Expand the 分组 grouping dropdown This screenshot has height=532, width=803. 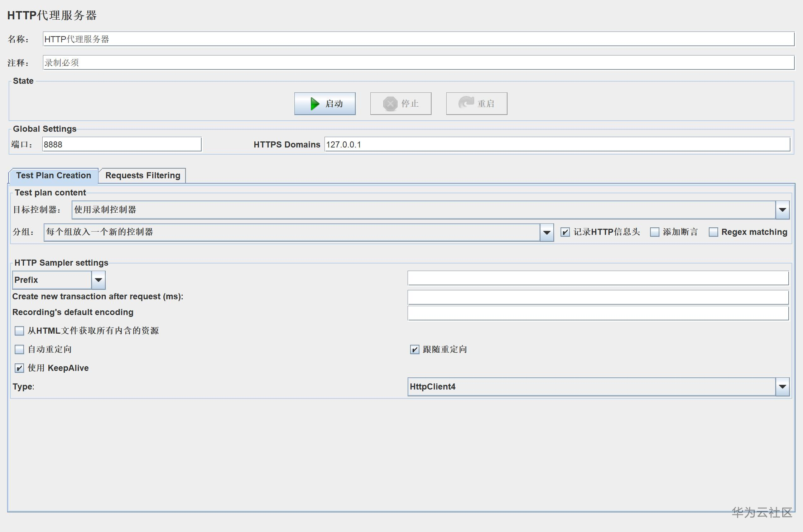[547, 232]
